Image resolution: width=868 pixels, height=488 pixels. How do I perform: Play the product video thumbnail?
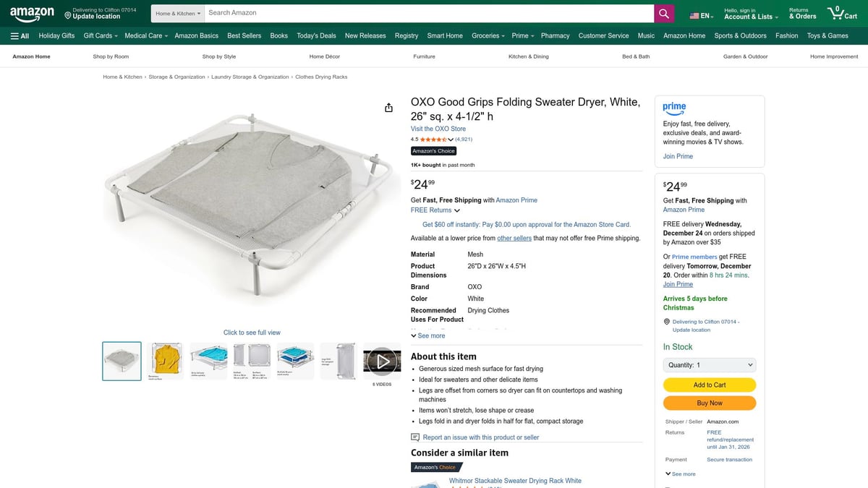click(x=382, y=361)
